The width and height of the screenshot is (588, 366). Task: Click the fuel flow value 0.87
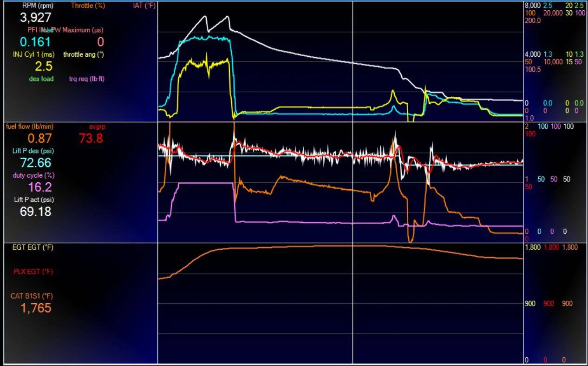coord(39,138)
